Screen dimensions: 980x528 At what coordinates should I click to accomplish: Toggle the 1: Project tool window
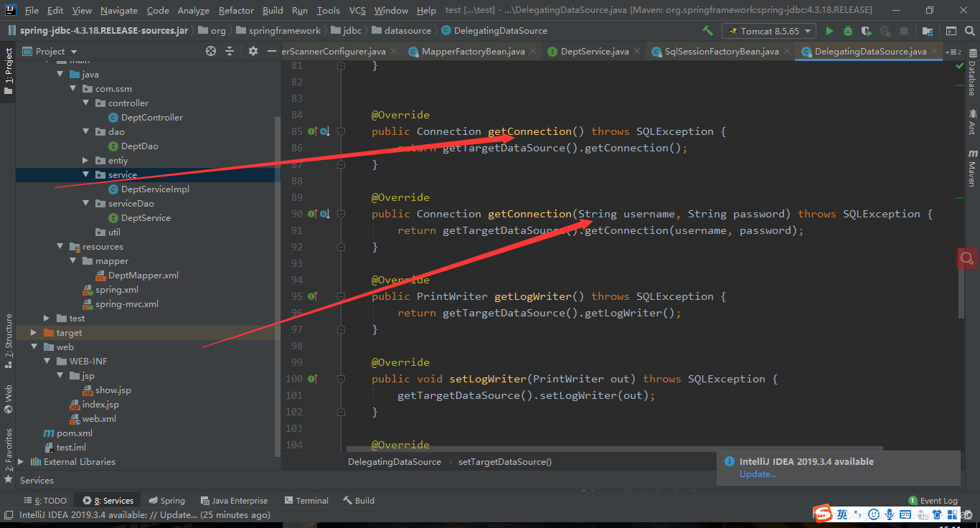click(x=8, y=71)
